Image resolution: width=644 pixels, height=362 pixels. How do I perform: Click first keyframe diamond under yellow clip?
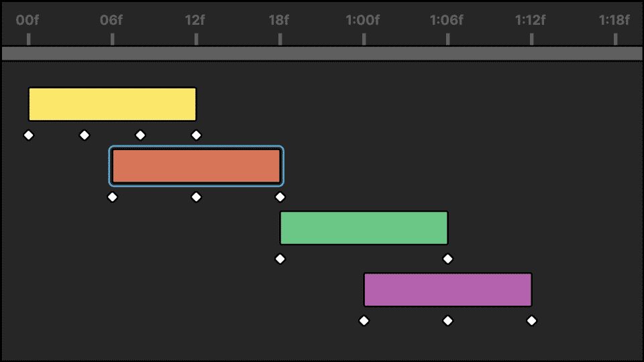pyautogui.click(x=28, y=135)
